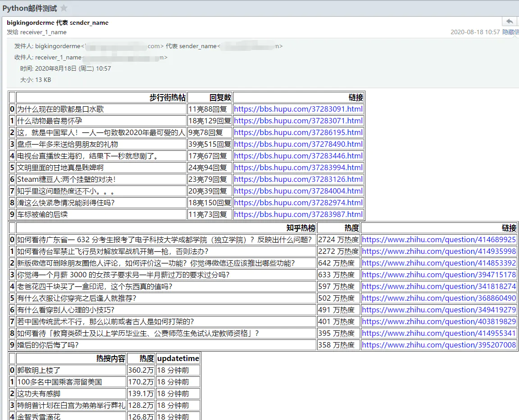This screenshot has height=420, width=519.
Task: Click the 39亮515回复 cell
Action: [209, 144]
